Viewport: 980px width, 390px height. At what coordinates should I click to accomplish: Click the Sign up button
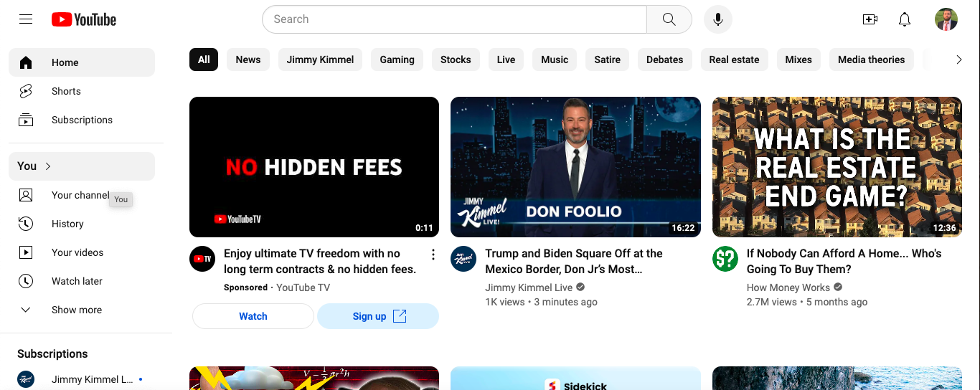(x=378, y=316)
